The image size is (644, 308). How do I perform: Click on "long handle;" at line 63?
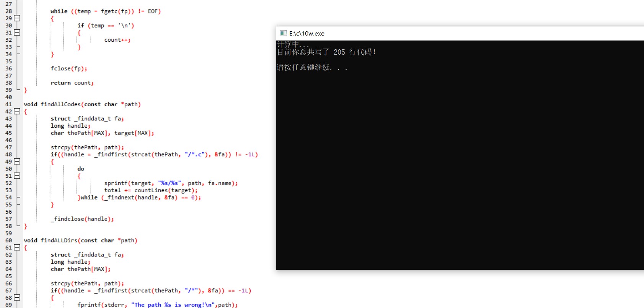point(70,262)
